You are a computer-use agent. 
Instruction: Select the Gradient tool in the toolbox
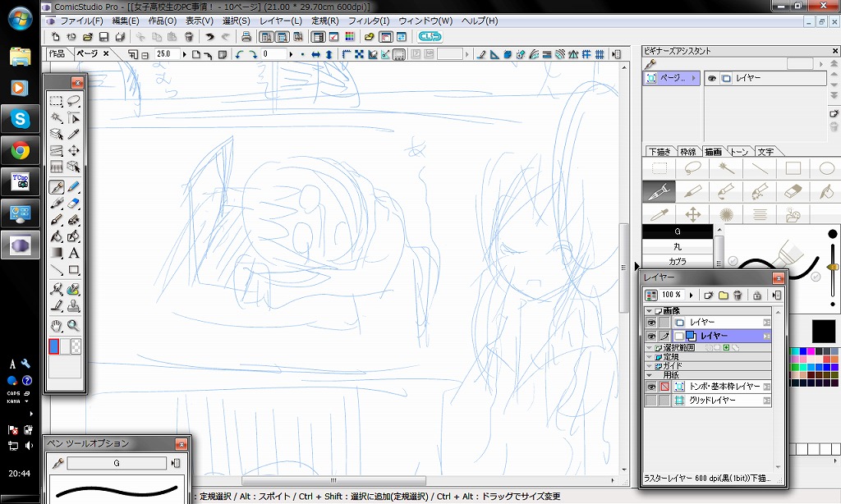(x=57, y=253)
